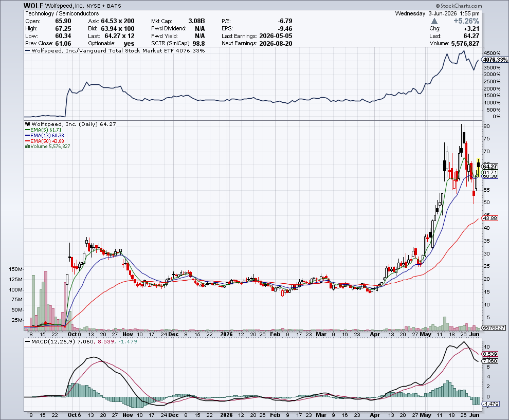Click the Optionable yes value
The width and height of the screenshot is (509, 420).
(x=129, y=44)
